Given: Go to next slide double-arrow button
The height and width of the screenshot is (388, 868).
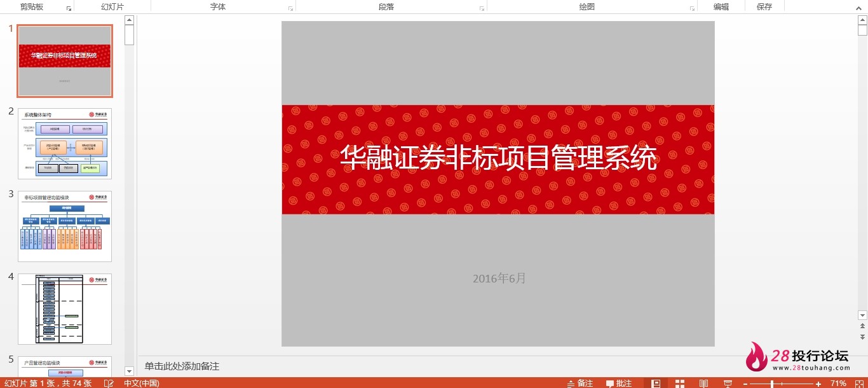Looking at the screenshot, I should [862, 336].
